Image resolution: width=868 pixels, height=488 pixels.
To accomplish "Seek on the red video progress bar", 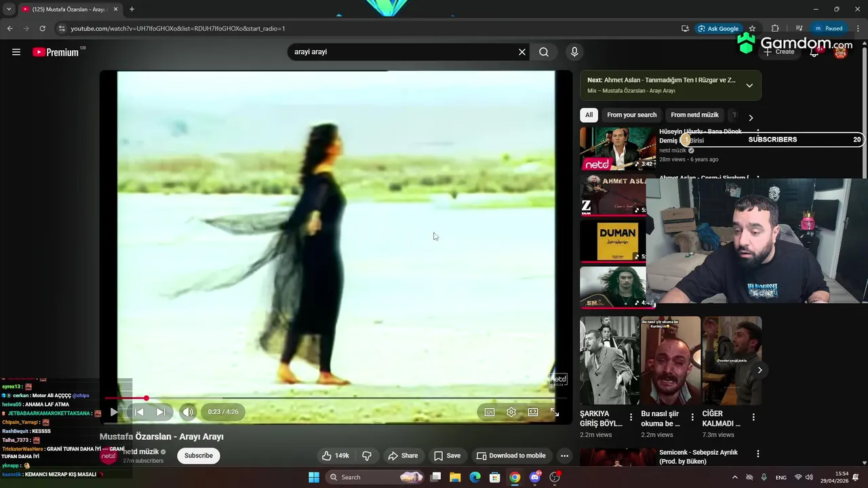I will 336,399.
